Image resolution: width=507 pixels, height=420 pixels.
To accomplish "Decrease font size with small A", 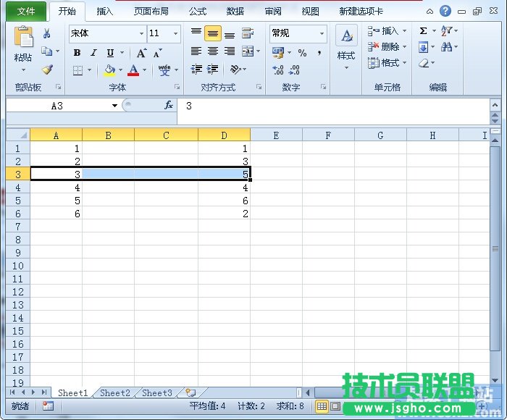I will coord(157,53).
